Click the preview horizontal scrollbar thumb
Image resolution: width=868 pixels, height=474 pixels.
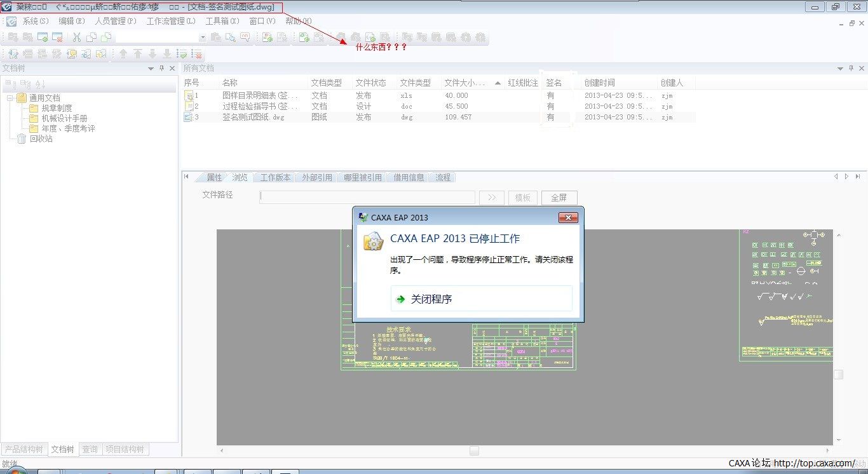point(474,450)
